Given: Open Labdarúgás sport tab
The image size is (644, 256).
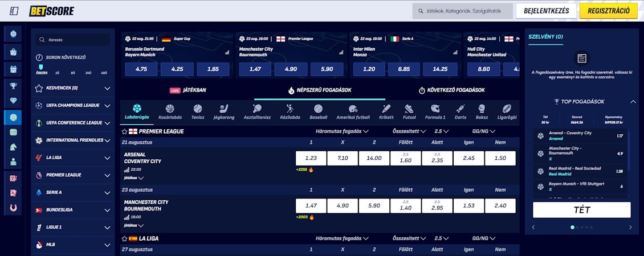Looking at the screenshot, I should (x=137, y=112).
